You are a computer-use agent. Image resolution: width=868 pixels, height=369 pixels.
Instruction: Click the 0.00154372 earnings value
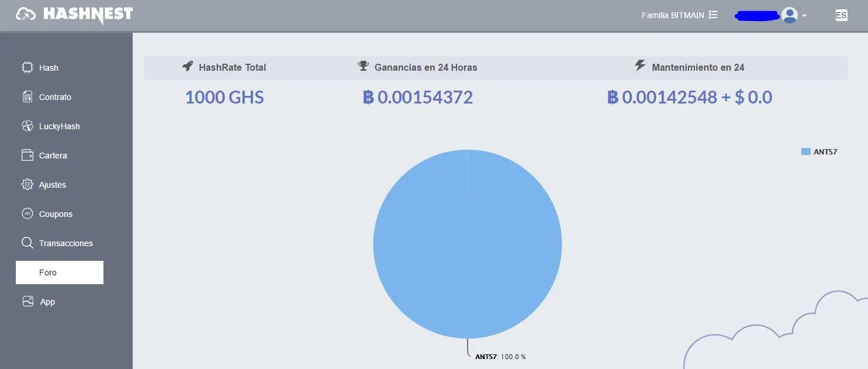417,97
